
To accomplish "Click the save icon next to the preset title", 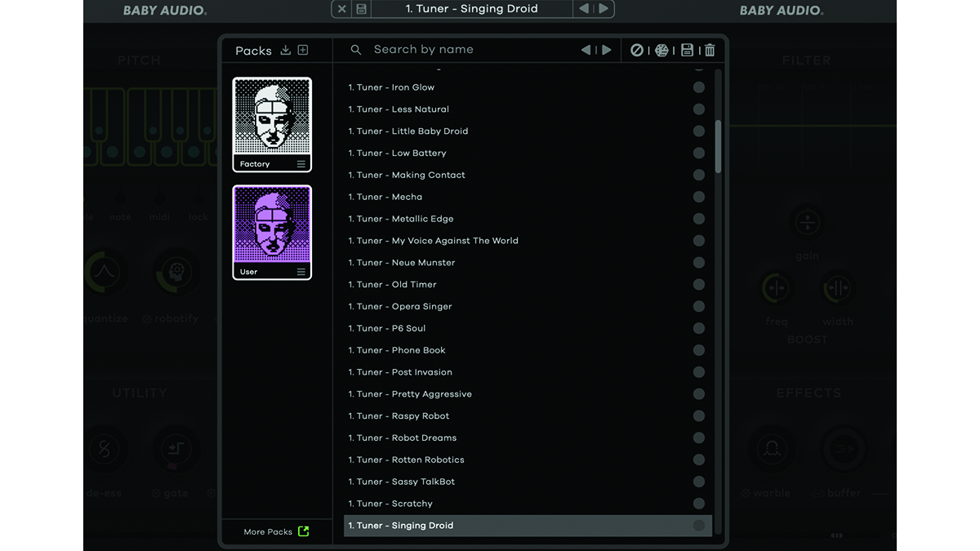I will click(x=361, y=9).
